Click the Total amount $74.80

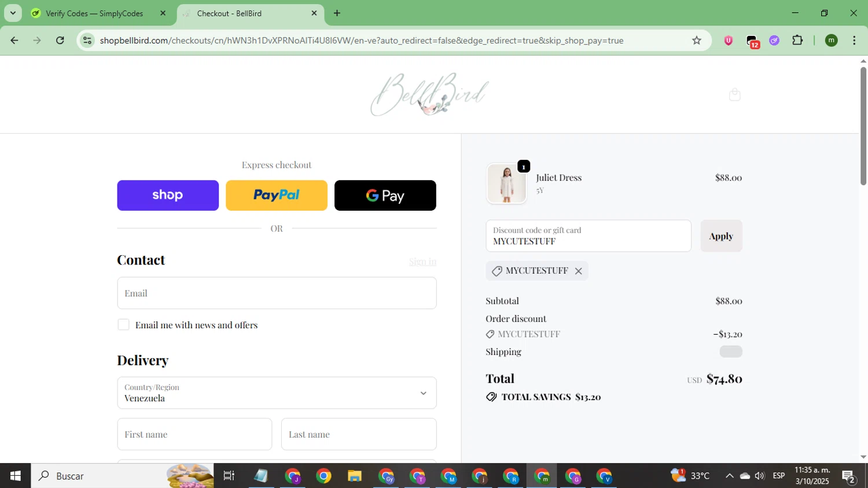click(x=724, y=379)
